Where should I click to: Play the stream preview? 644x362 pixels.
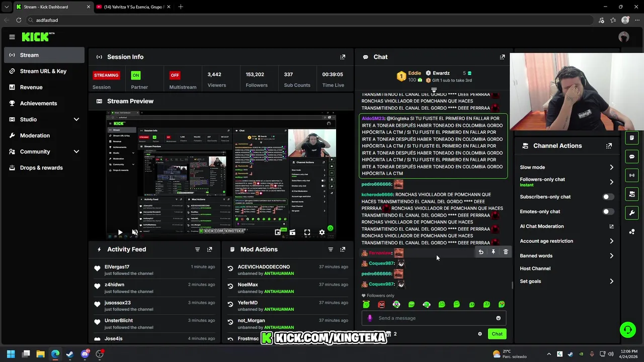[120, 232]
